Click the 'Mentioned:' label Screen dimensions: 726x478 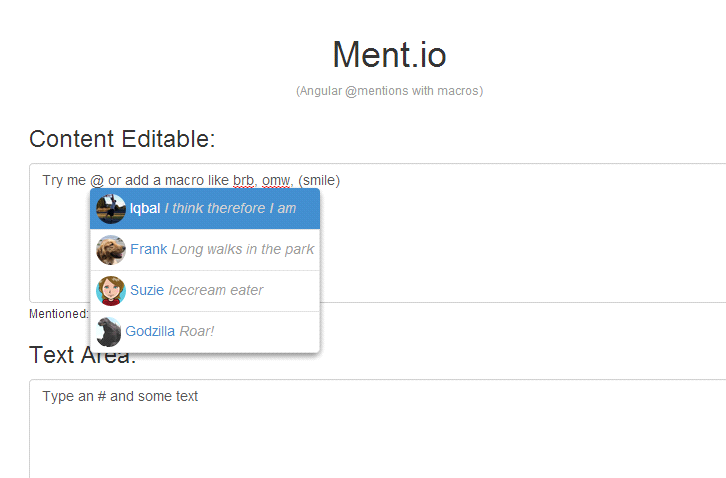[x=59, y=314]
